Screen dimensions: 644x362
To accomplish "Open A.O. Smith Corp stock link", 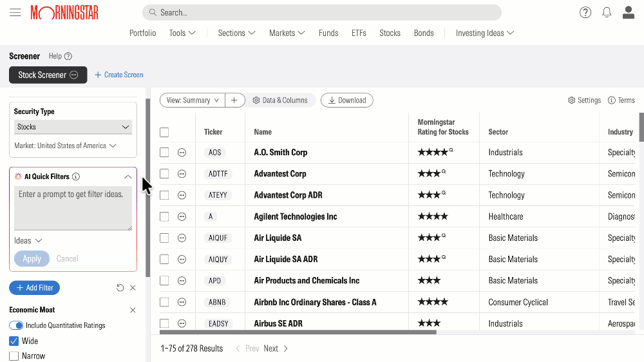I will [281, 153].
